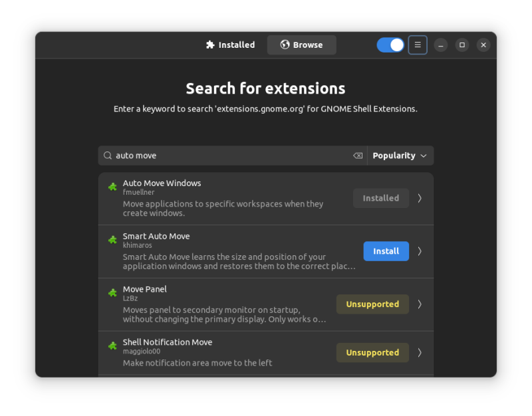This screenshot has height=416, width=532.
Task: Close the Extension Manager window
Action: 483,45
